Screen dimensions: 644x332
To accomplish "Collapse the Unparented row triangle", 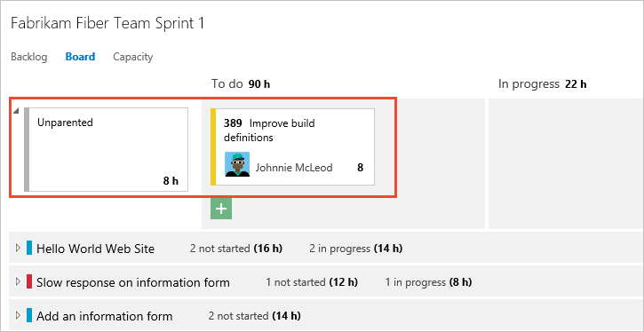I will 16,111.
